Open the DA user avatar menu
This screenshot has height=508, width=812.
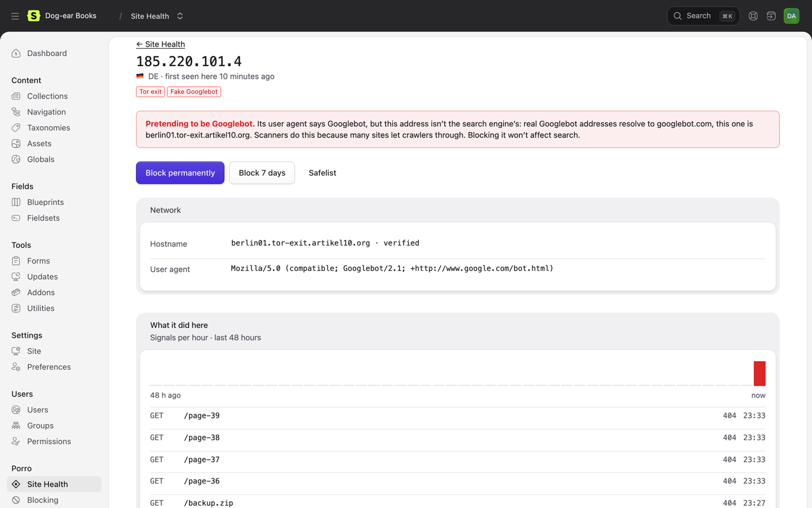click(791, 16)
